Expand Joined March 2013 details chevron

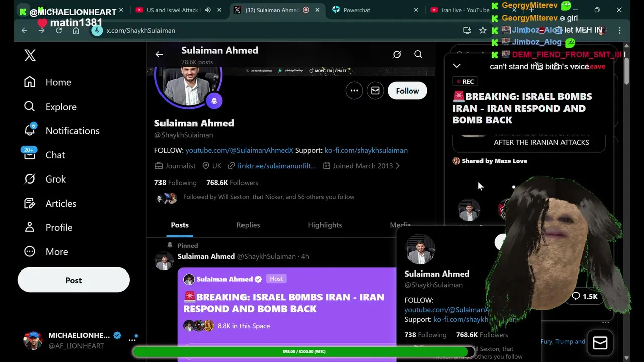pos(398,166)
